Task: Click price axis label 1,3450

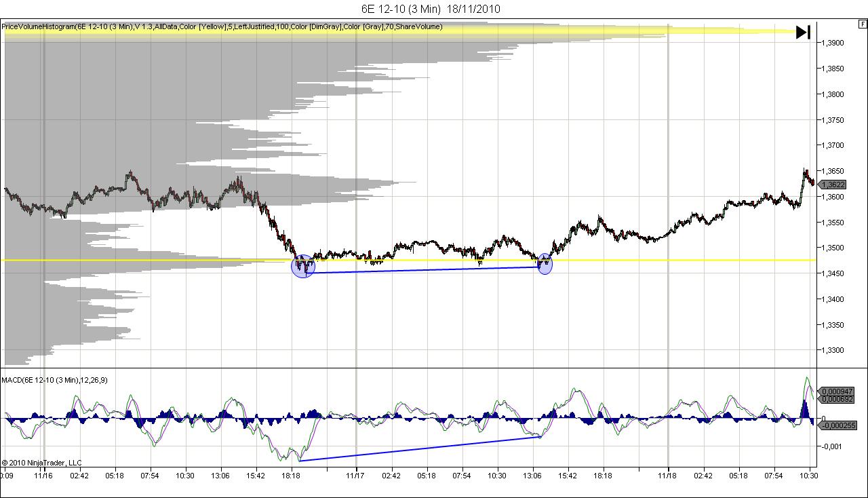Action: pos(833,273)
